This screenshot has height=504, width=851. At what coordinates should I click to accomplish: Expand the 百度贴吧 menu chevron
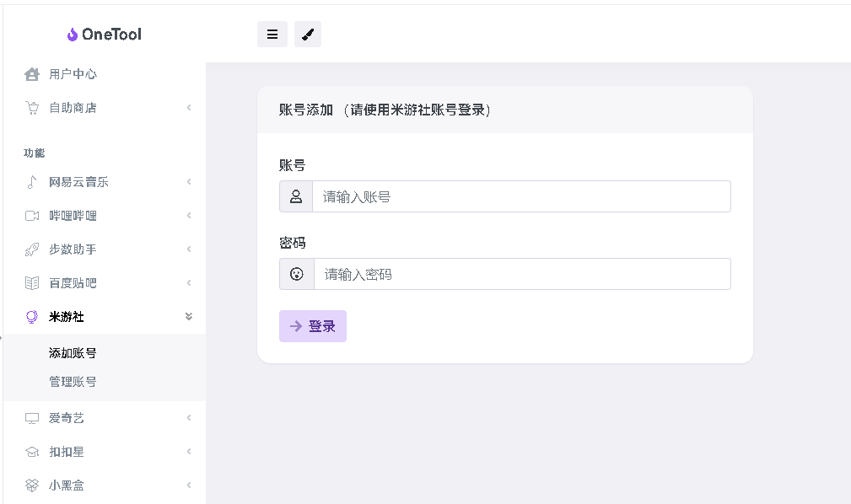click(x=189, y=282)
